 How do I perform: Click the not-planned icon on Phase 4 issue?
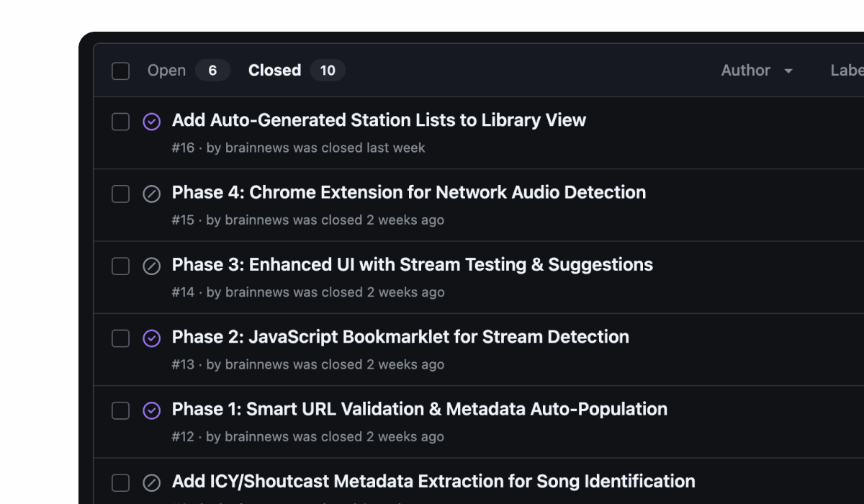tap(151, 193)
